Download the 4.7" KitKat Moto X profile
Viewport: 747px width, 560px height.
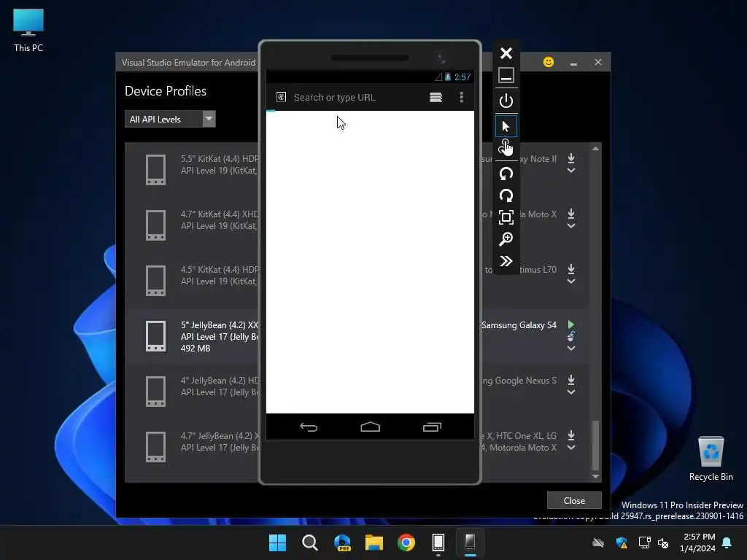point(571,214)
